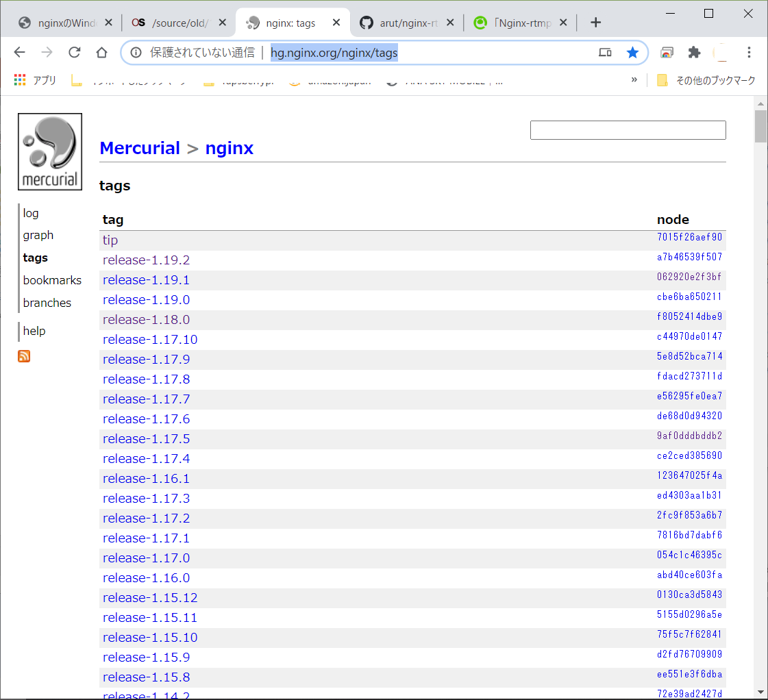Viewport: 768px width, 700px height.
Task: Switch to the arut/nginx-rtmp GitHub tab
Action: tap(401, 23)
